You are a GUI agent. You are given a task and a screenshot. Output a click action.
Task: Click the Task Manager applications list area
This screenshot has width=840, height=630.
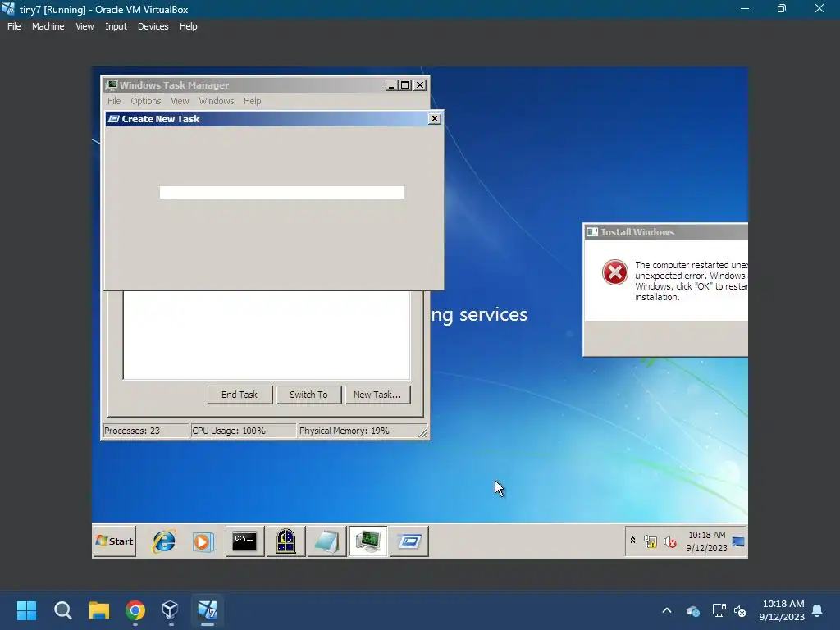267,336
